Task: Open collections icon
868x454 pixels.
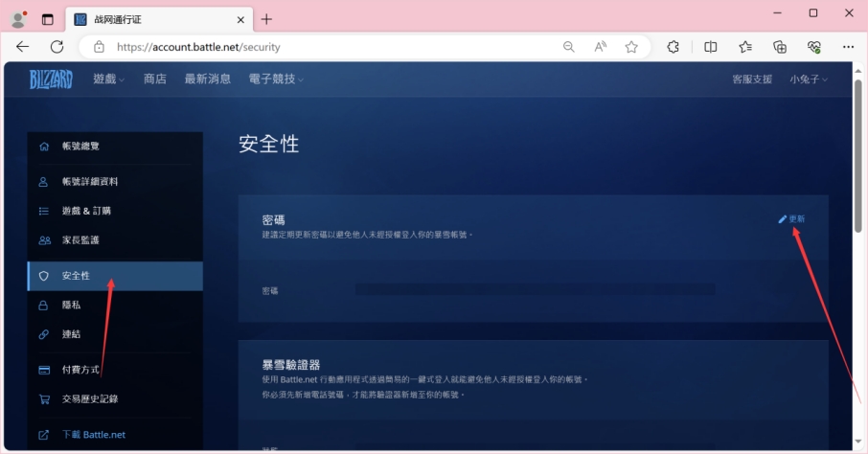Action: 780,47
